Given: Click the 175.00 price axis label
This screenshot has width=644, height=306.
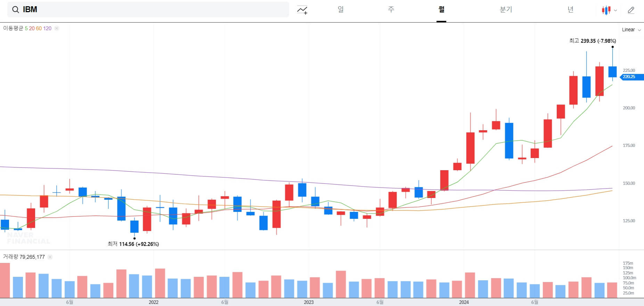Looking at the screenshot, I should (x=629, y=146).
